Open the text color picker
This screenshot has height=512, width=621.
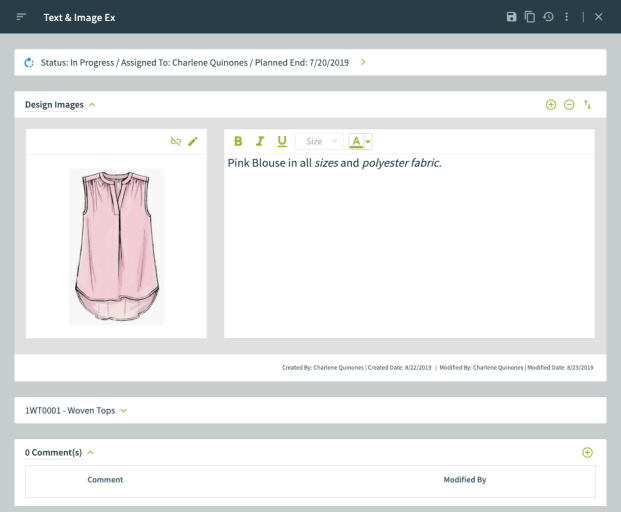coord(360,142)
